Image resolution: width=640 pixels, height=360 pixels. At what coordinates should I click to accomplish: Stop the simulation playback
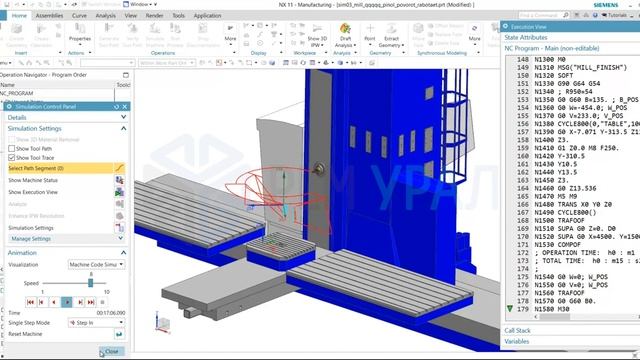coord(102,302)
